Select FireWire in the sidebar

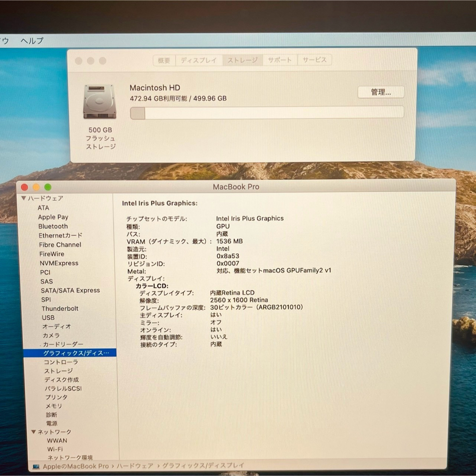(x=52, y=254)
